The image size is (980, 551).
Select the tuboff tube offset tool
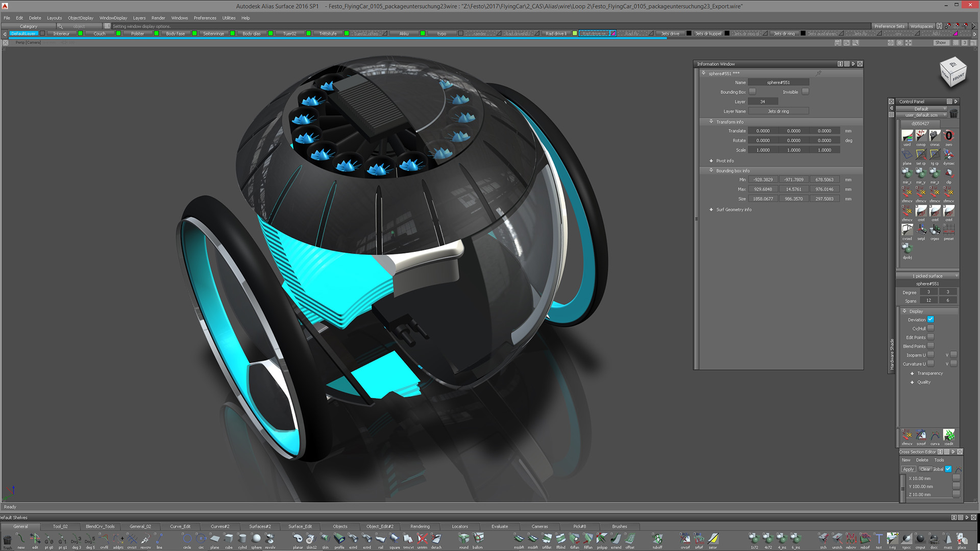pyautogui.click(x=657, y=540)
